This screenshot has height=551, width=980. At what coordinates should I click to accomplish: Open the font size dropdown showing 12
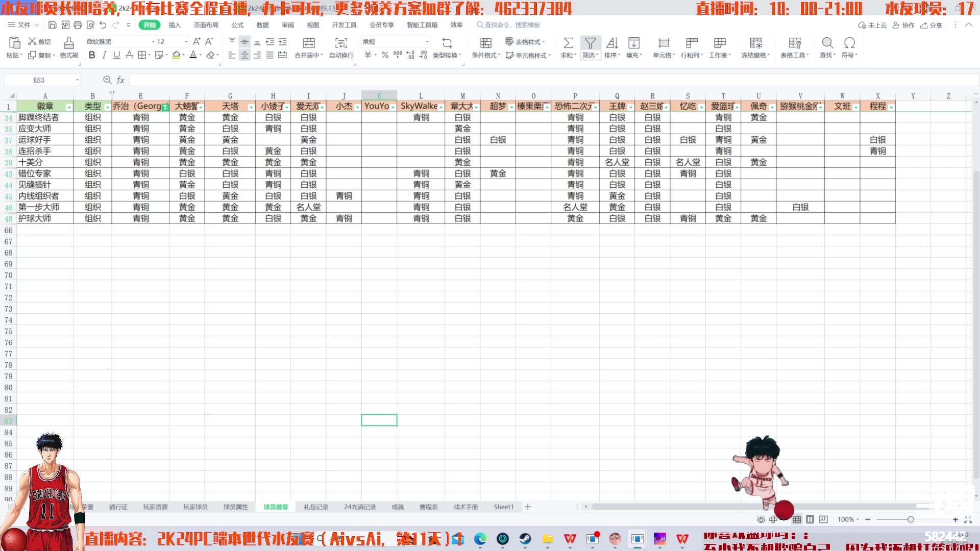click(186, 42)
